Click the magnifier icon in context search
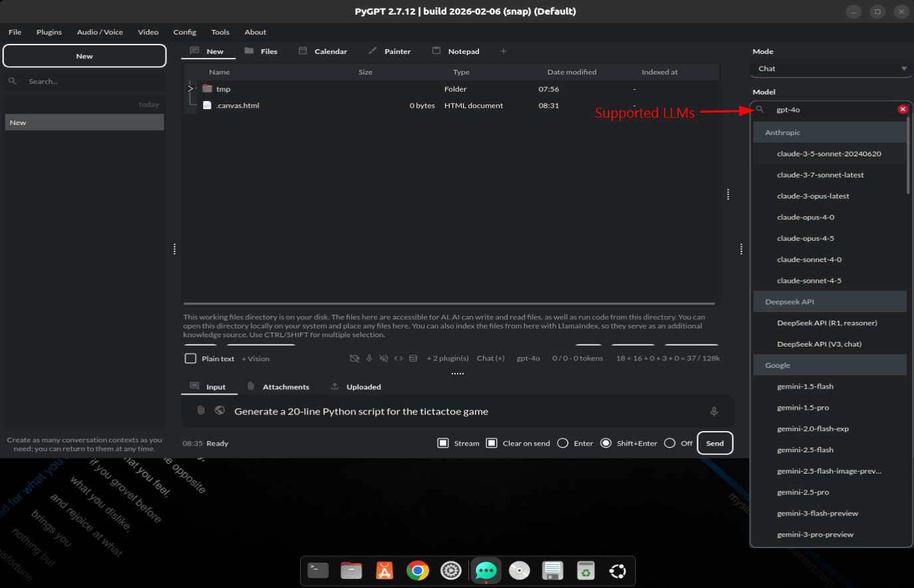 click(x=12, y=81)
